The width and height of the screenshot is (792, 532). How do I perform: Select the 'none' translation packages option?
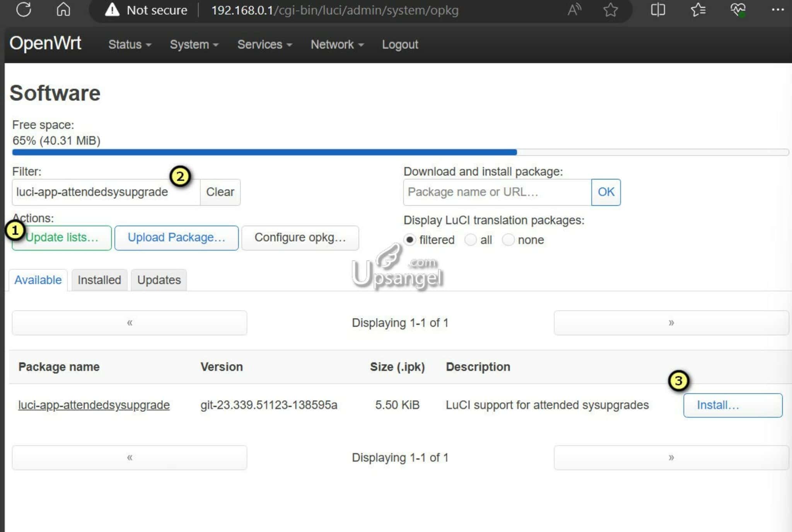click(x=509, y=240)
